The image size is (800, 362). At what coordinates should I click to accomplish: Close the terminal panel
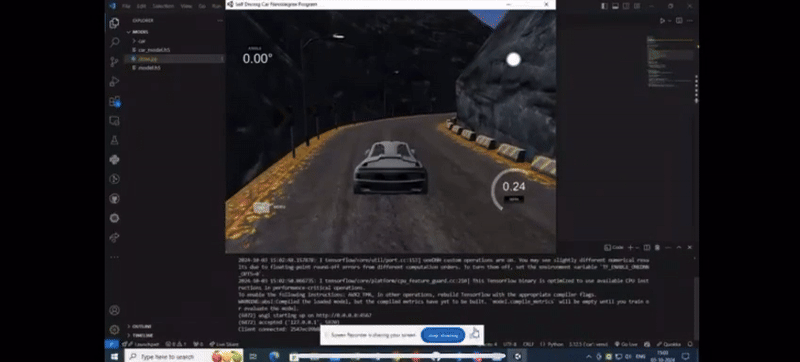pyautogui.click(x=690, y=247)
